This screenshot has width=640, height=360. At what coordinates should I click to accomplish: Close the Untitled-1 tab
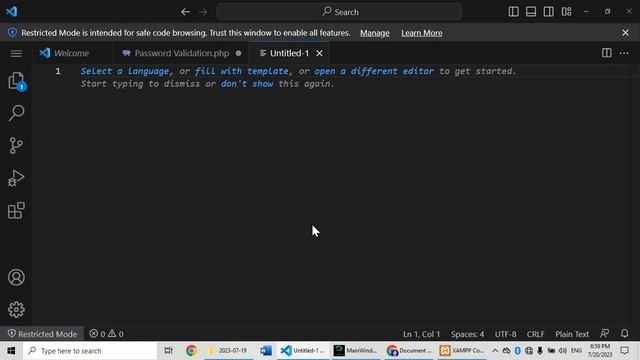click(319, 53)
